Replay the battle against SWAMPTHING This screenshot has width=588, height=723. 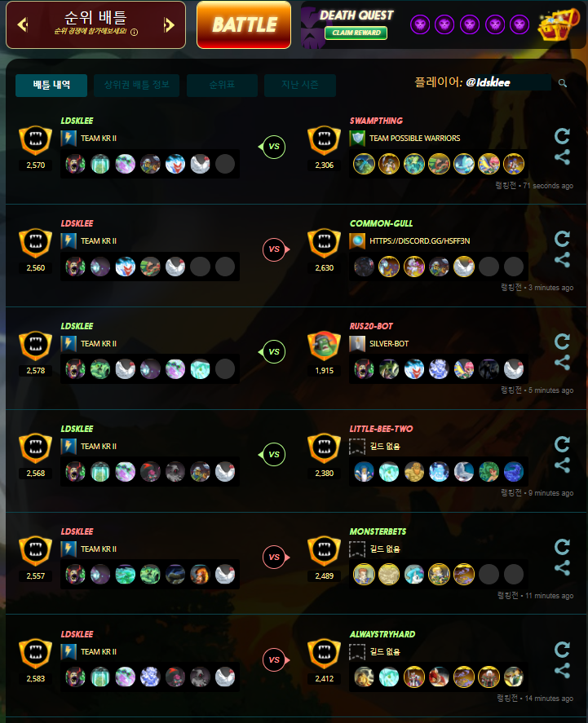pos(562,136)
